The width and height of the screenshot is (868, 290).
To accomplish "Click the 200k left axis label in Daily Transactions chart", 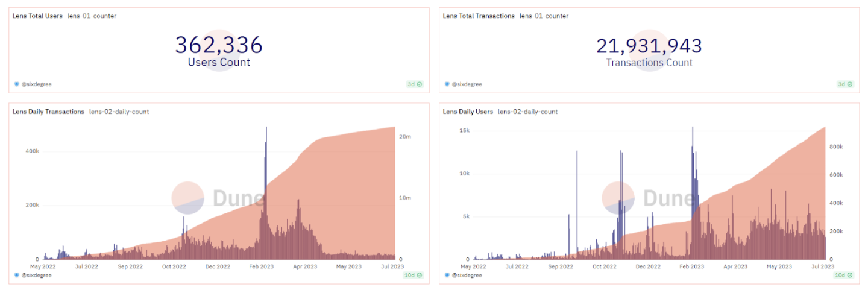I will click(32, 205).
